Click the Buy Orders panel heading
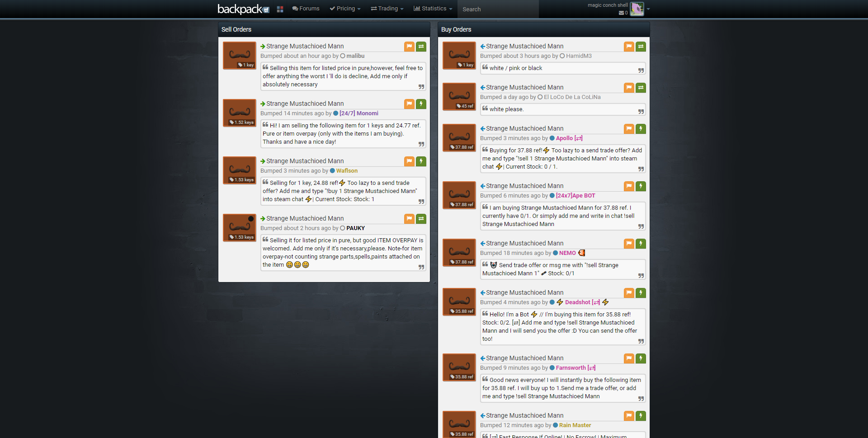868x438 pixels. point(456,29)
